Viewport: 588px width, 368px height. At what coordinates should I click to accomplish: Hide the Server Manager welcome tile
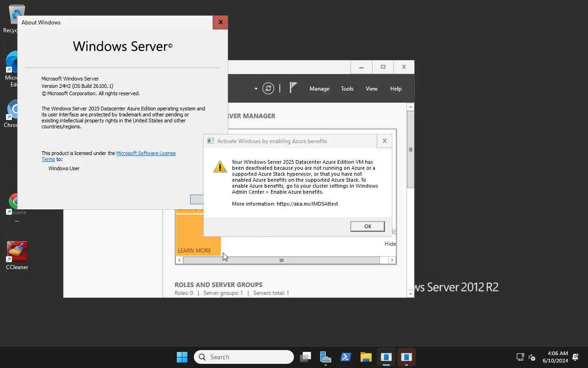(x=390, y=244)
